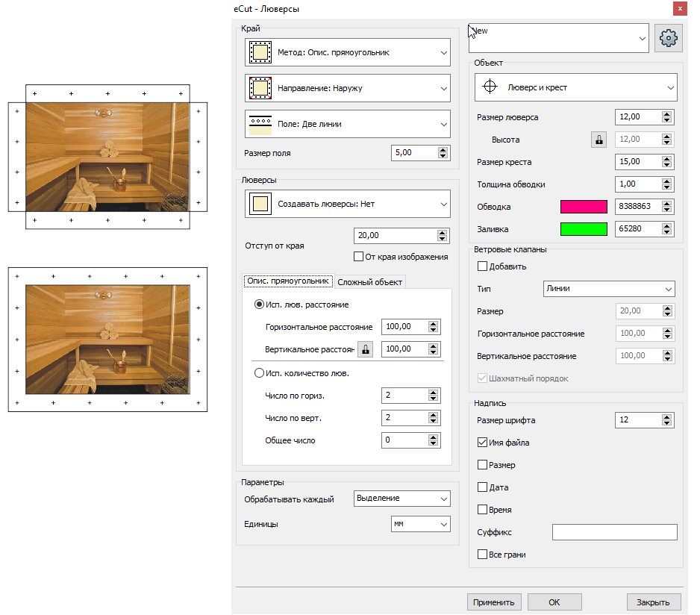Click the Поле two lines icon
The image size is (700, 615).
pos(260,124)
